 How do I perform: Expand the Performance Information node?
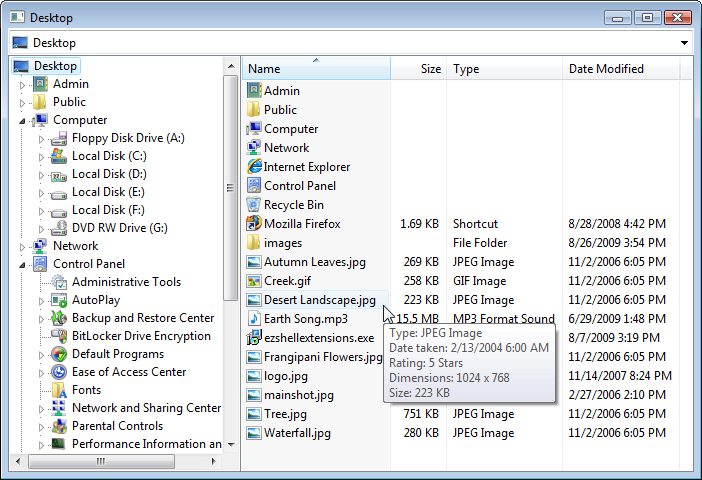[x=41, y=445]
